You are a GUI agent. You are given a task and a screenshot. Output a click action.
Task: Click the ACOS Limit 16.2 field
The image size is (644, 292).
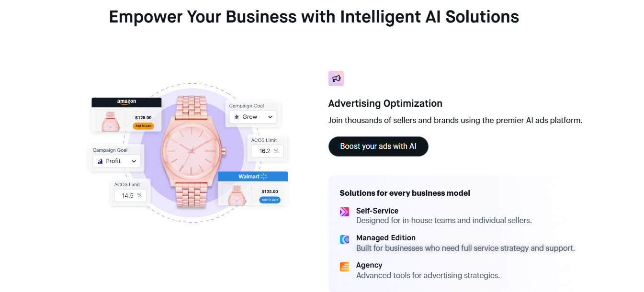point(267,151)
